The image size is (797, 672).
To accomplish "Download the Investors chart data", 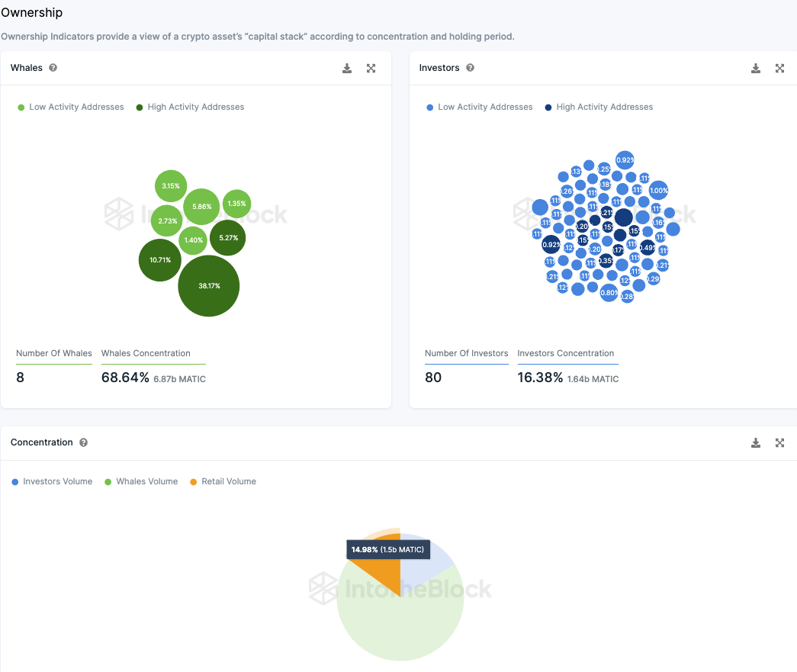I will (756, 68).
